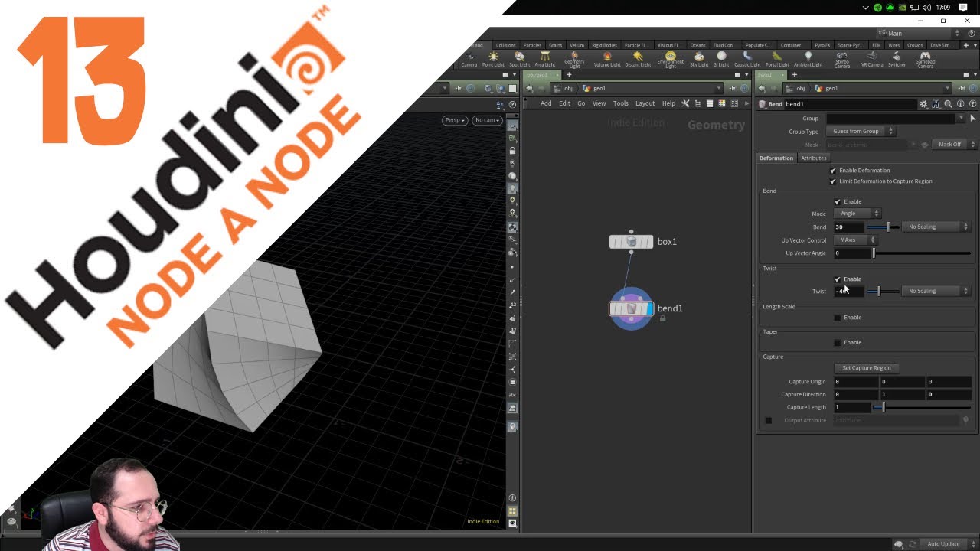Add a Geometry Light from the shelf
This screenshot has width=980, height=551.
(x=574, y=60)
